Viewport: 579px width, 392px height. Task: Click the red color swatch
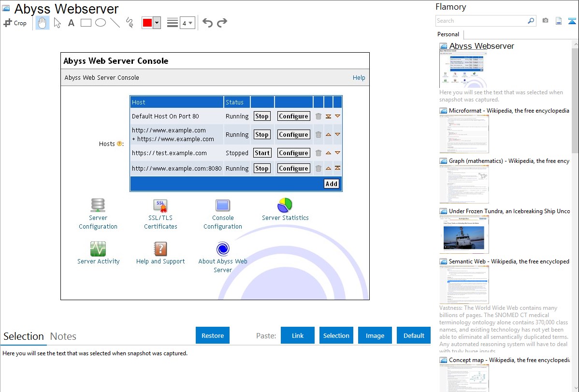[147, 23]
